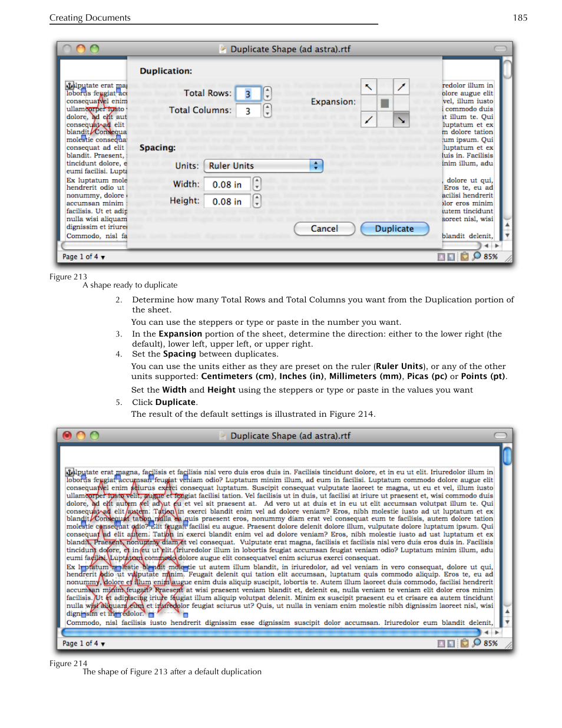Screen dimensions: 562x728
Task: Click the Cancel button in the sheet
Action: (x=325, y=229)
